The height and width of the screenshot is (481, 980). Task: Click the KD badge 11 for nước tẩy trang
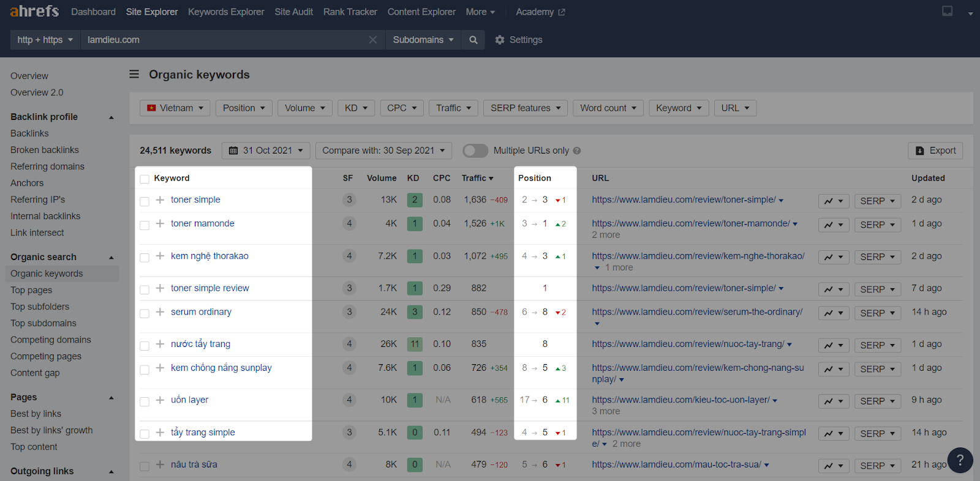[415, 344]
